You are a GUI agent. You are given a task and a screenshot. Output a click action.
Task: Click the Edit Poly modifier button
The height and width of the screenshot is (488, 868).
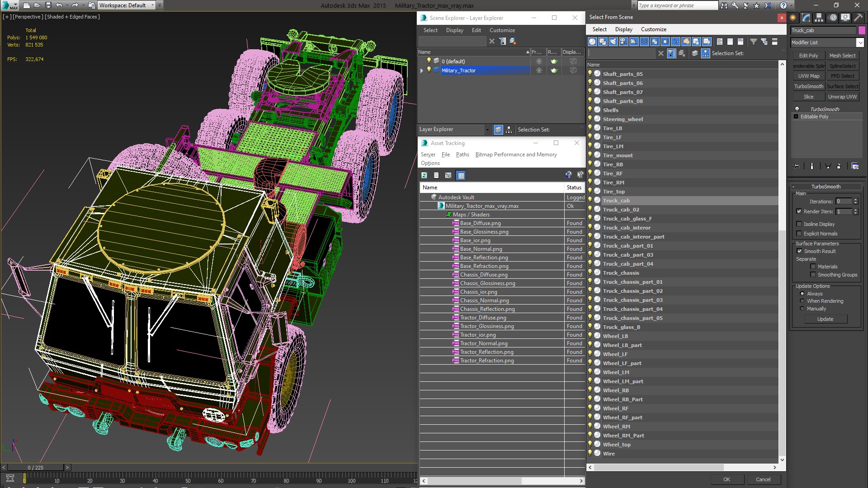pyautogui.click(x=808, y=56)
